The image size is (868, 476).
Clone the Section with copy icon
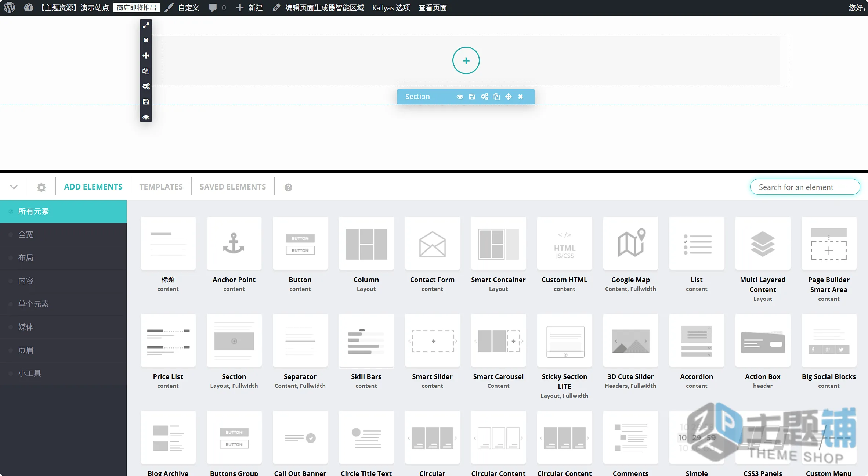point(496,97)
